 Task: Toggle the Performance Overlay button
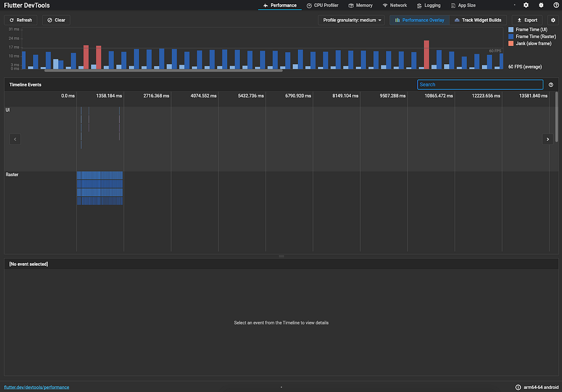[419, 20]
